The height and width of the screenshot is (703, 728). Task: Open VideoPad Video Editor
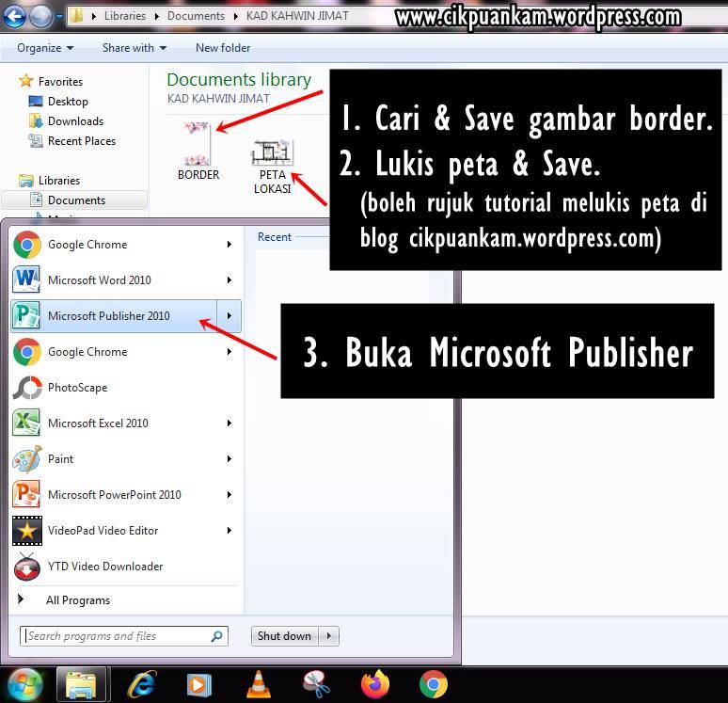click(103, 531)
